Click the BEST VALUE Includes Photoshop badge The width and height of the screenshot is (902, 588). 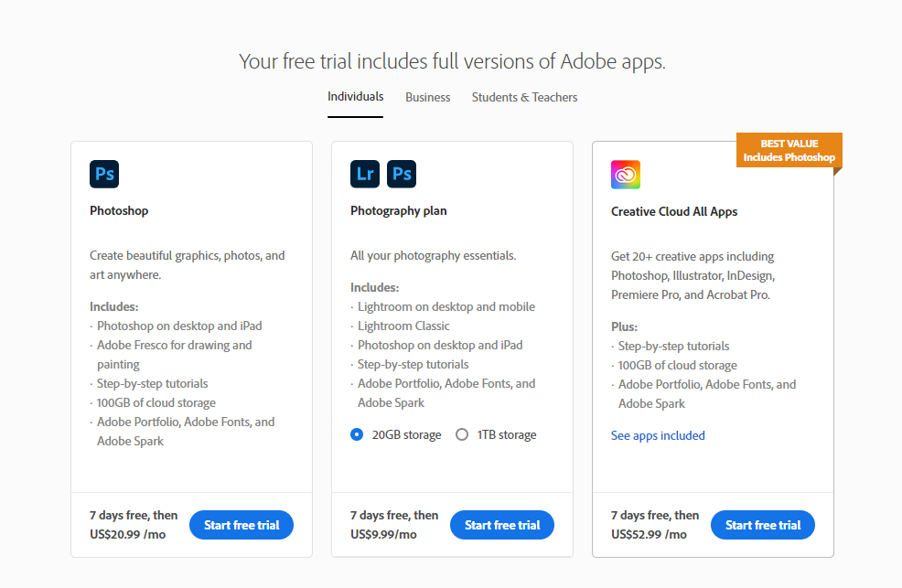pyautogui.click(x=789, y=151)
